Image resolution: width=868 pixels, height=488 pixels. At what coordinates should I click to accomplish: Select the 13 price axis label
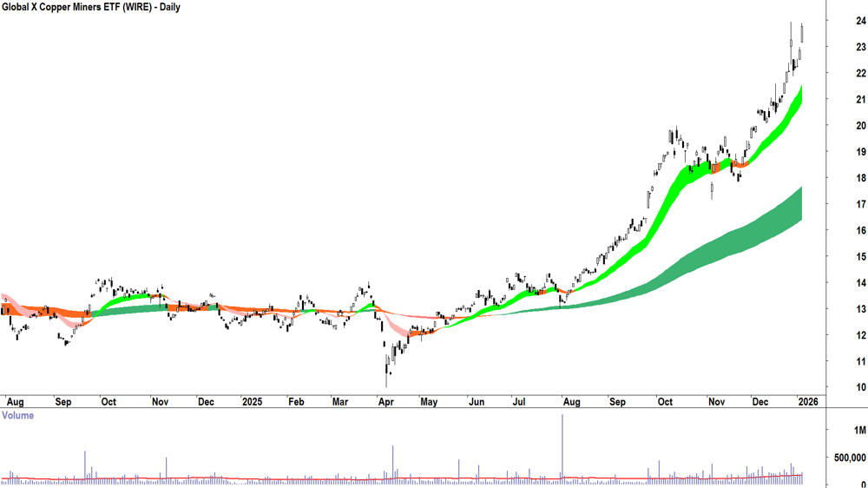[x=861, y=309]
